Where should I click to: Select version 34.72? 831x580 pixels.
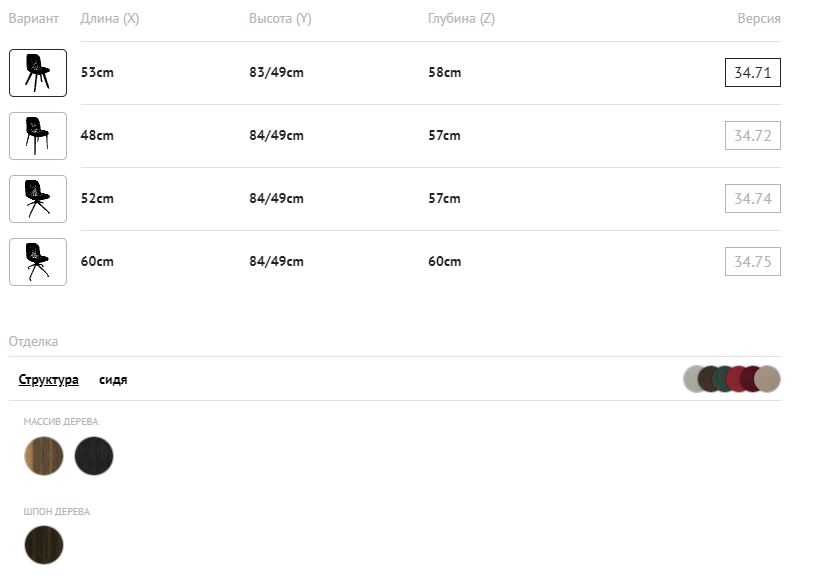(752, 136)
